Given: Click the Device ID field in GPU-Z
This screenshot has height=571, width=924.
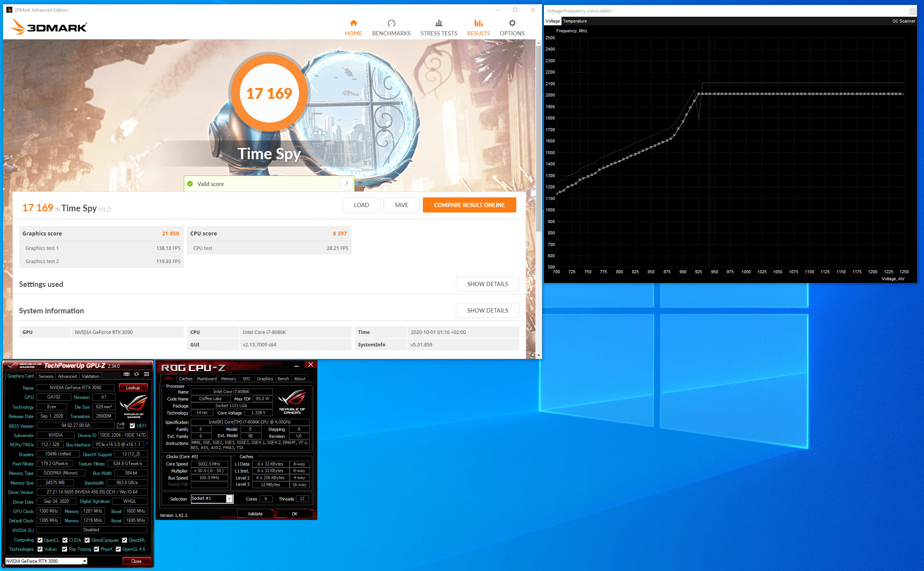Looking at the screenshot, I should 123,435.
